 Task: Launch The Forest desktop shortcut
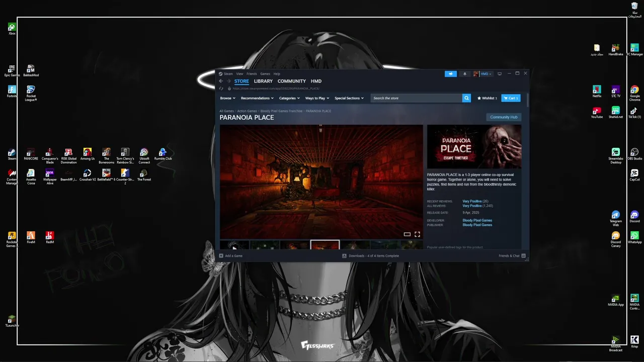coord(144,175)
